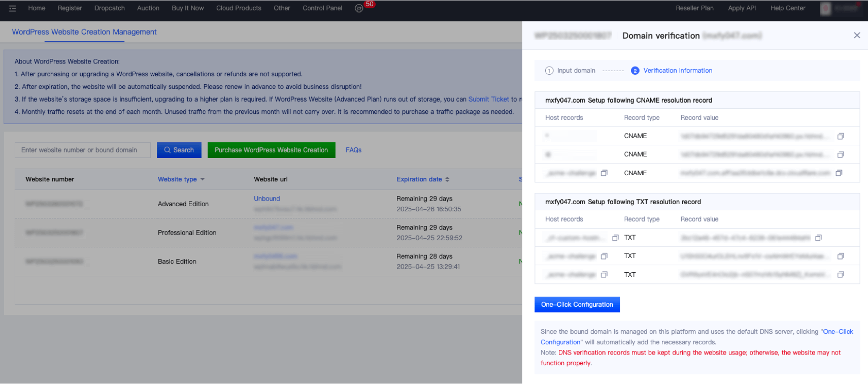The image size is (868, 384).
Task: Open the Auction menu
Action: click(148, 8)
